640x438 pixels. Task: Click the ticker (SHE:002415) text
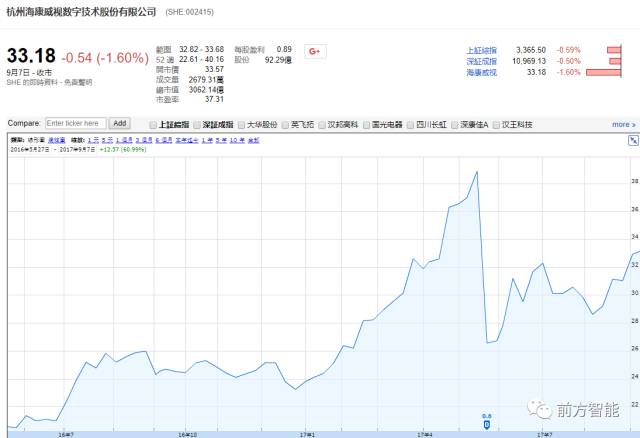click(x=189, y=12)
